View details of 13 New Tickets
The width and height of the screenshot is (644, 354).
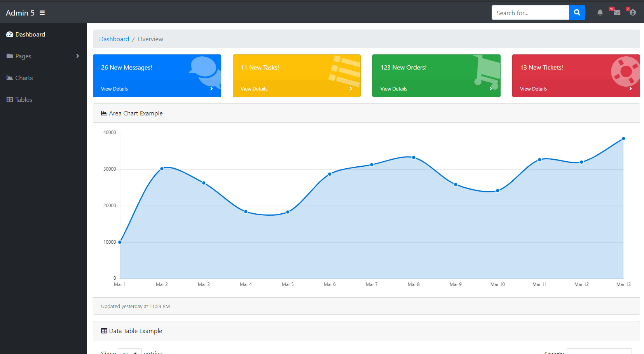533,89
